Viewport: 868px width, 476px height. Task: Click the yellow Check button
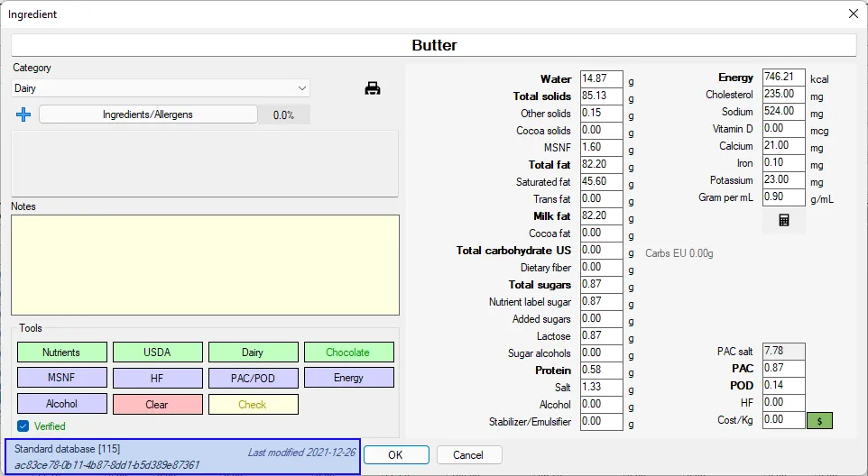click(x=253, y=404)
